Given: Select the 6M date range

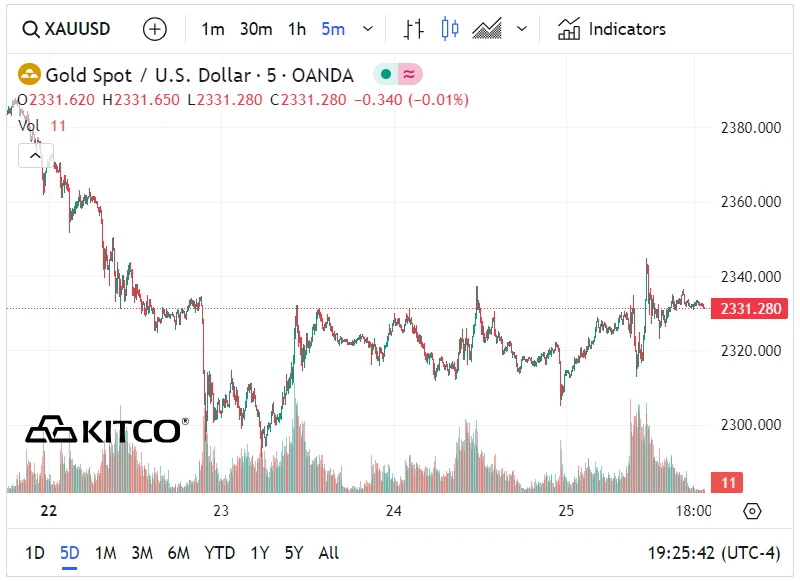Looking at the screenshot, I should tap(179, 553).
